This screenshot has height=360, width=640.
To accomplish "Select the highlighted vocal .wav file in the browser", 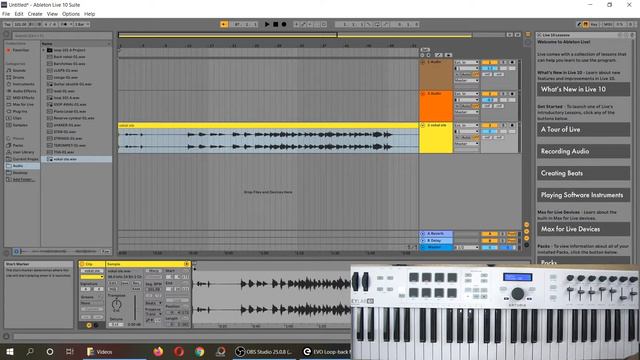I will coord(76,159).
